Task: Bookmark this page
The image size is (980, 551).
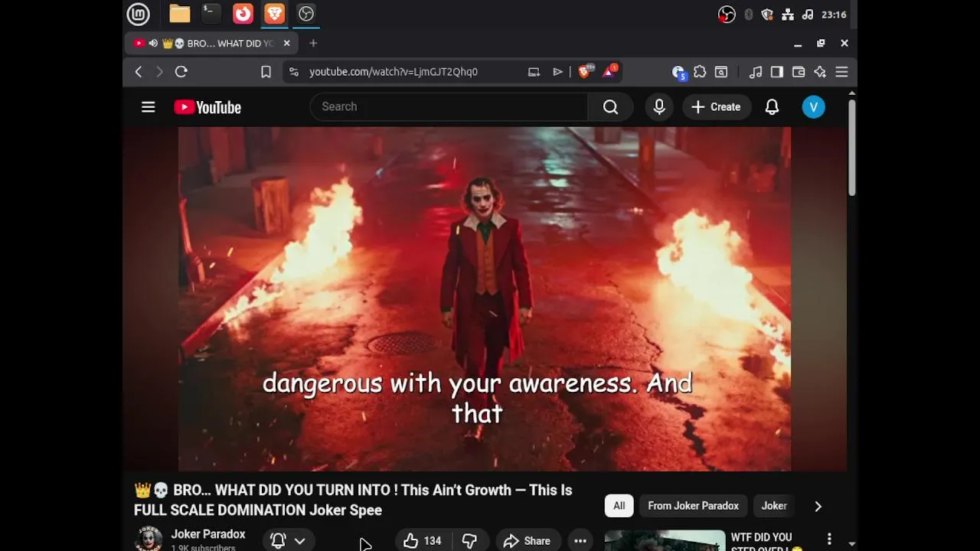Action: click(x=266, y=72)
